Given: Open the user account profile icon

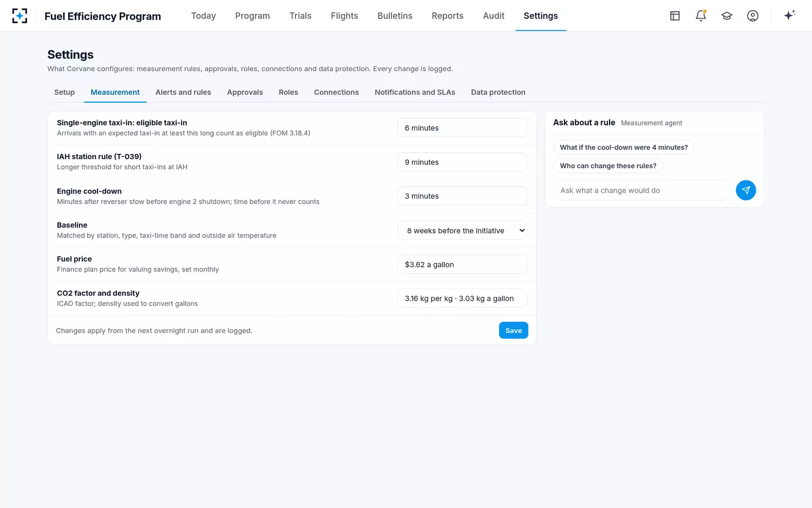Looking at the screenshot, I should point(753,16).
